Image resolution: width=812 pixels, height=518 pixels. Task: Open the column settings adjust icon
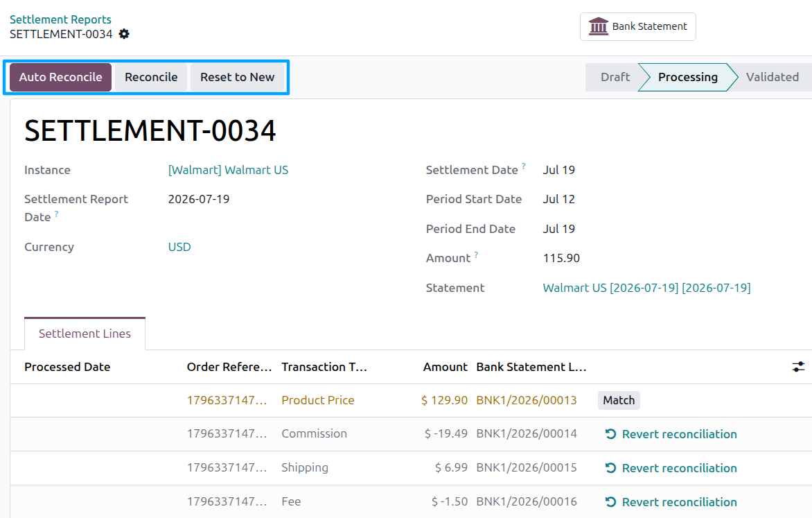pos(798,367)
